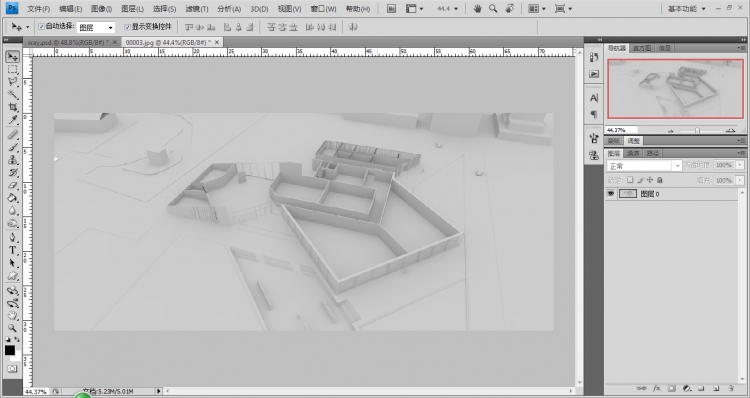Select the Brush tool
This screenshot has height=398, width=750.
click(12, 147)
